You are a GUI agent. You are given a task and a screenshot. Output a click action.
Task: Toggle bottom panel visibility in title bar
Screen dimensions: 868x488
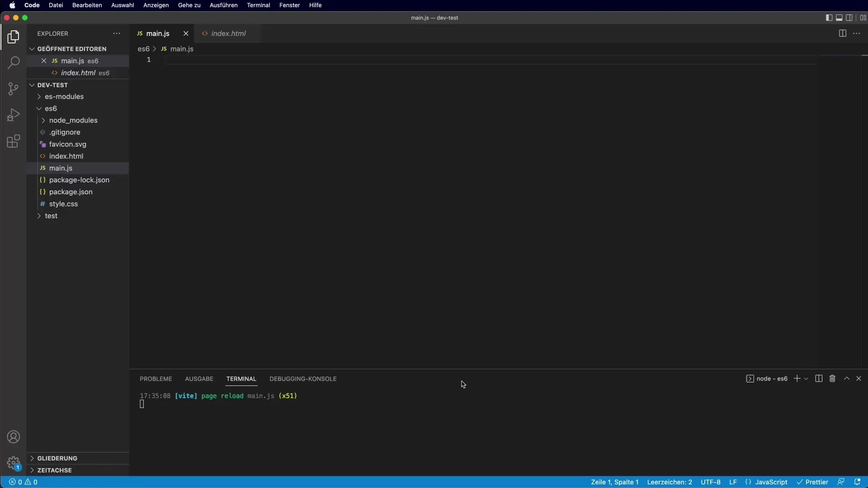839,18
